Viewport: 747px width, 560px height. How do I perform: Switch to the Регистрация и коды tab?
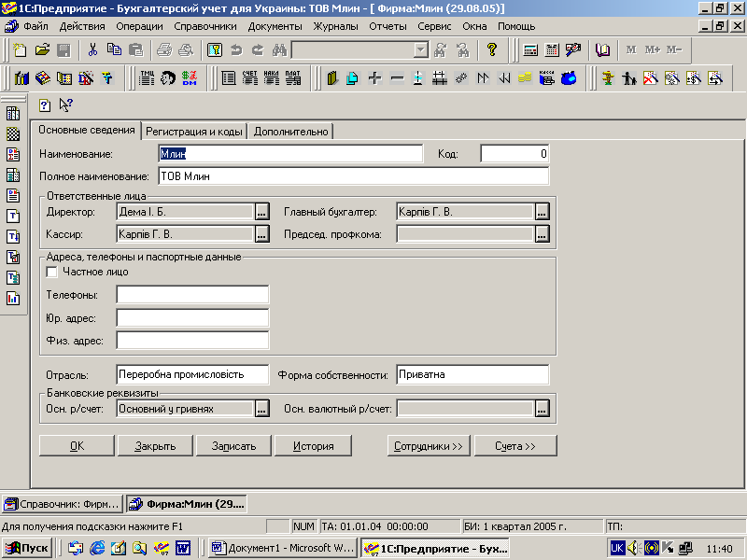[x=194, y=132]
